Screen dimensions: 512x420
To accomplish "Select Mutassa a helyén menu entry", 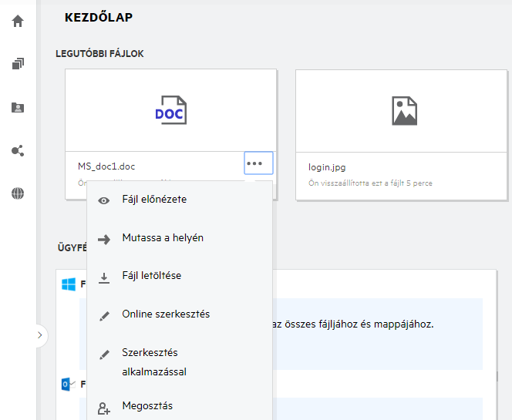I will [162, 238].
